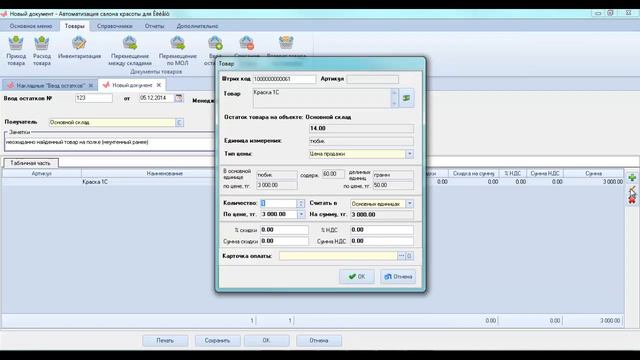Click the document's bottom Отмена button

click(319, 340)
